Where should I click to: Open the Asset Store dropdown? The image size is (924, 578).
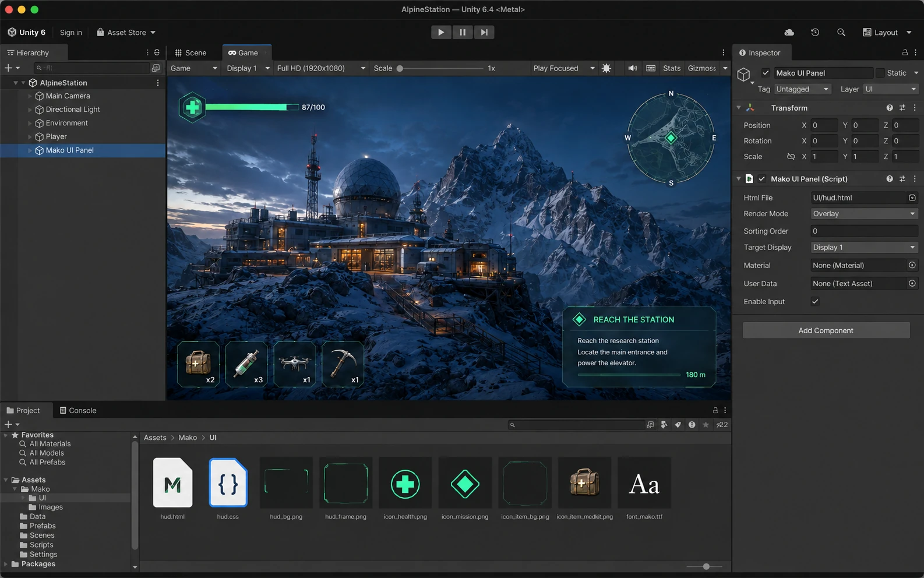126,32
